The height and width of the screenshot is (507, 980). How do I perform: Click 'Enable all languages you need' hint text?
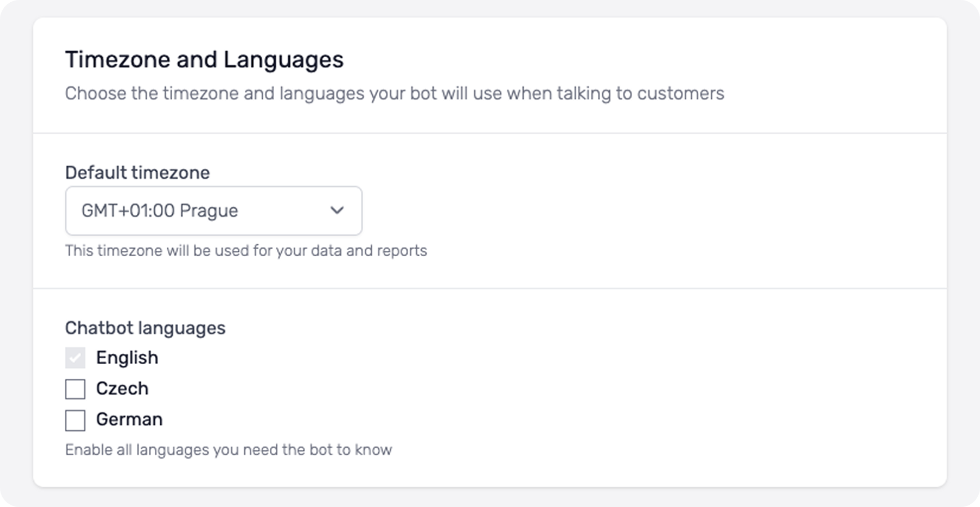(x=228, y=450)
